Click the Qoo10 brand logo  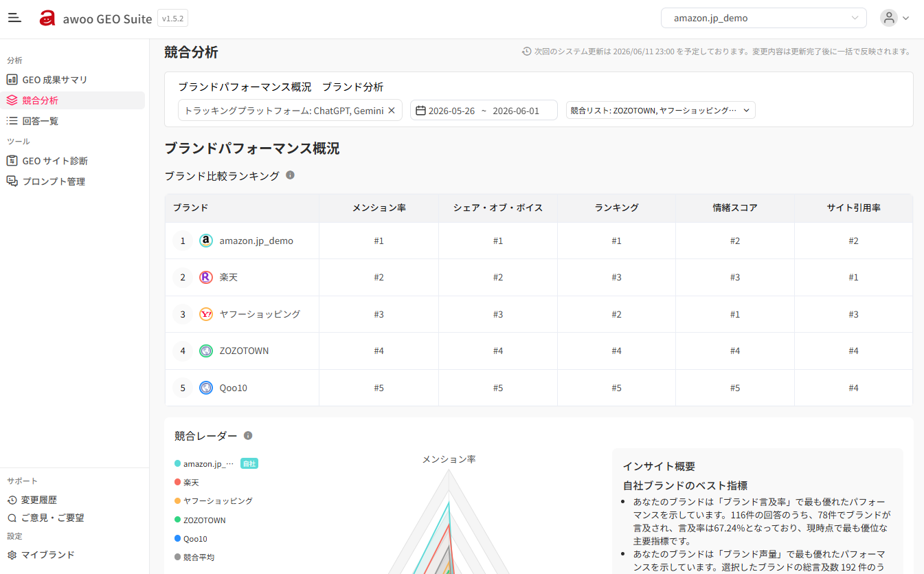coord(206,388)
